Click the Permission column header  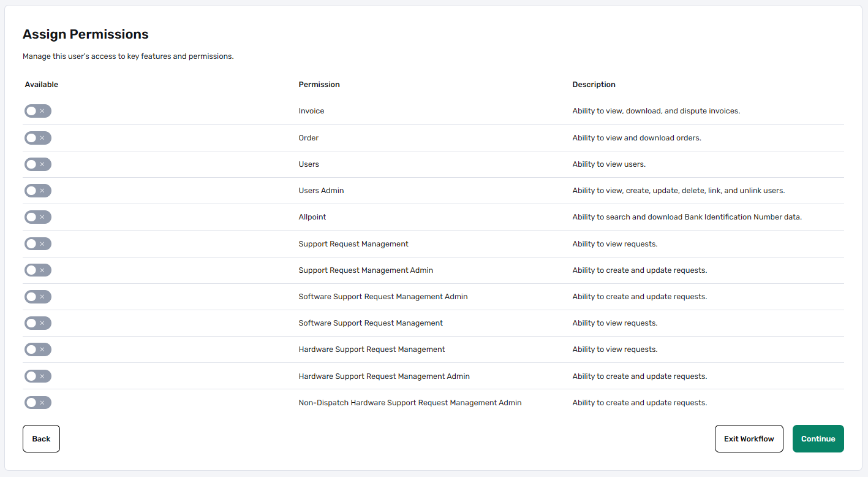(x=319, y=85)
